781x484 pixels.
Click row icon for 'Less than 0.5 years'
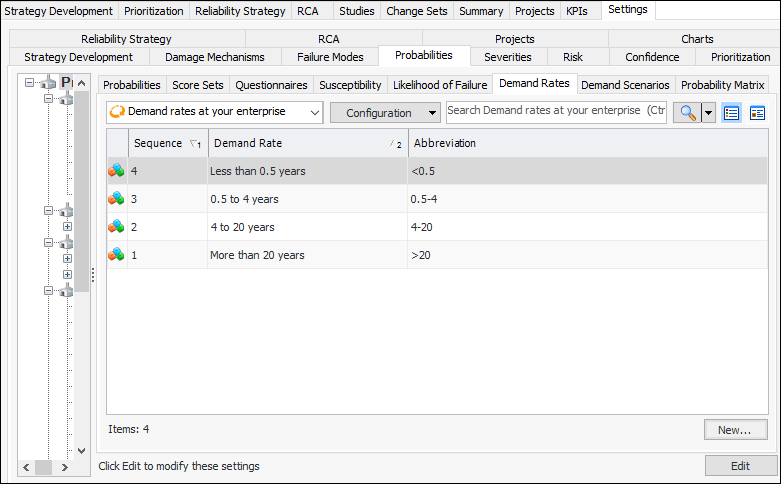point(117,171)
